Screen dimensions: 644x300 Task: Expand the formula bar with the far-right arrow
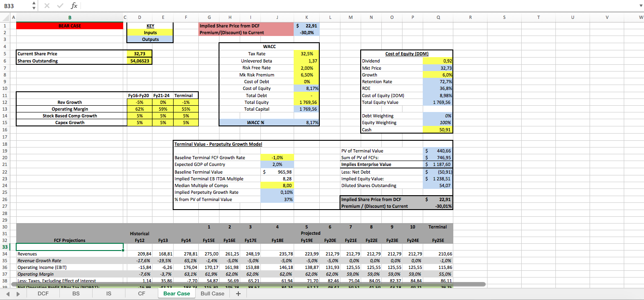pos(640,6)
